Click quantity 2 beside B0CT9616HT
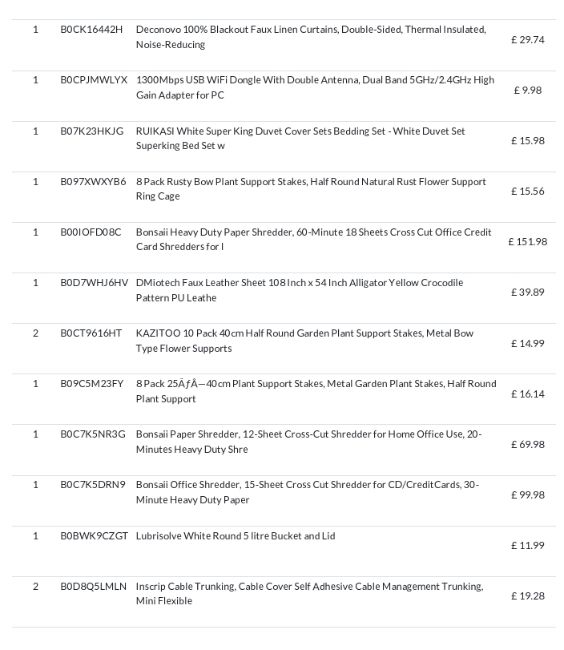The image size is (564, 650). pyautogui.click(x=36, y=333)
